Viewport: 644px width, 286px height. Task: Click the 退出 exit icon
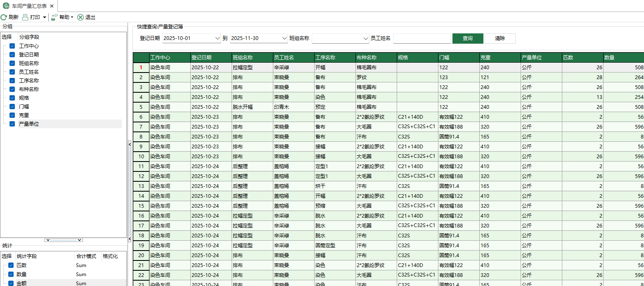(80, 17)
